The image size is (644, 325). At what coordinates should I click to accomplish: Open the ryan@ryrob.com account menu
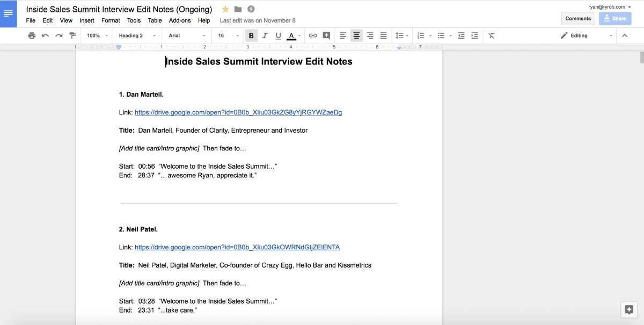pos(610,6)
